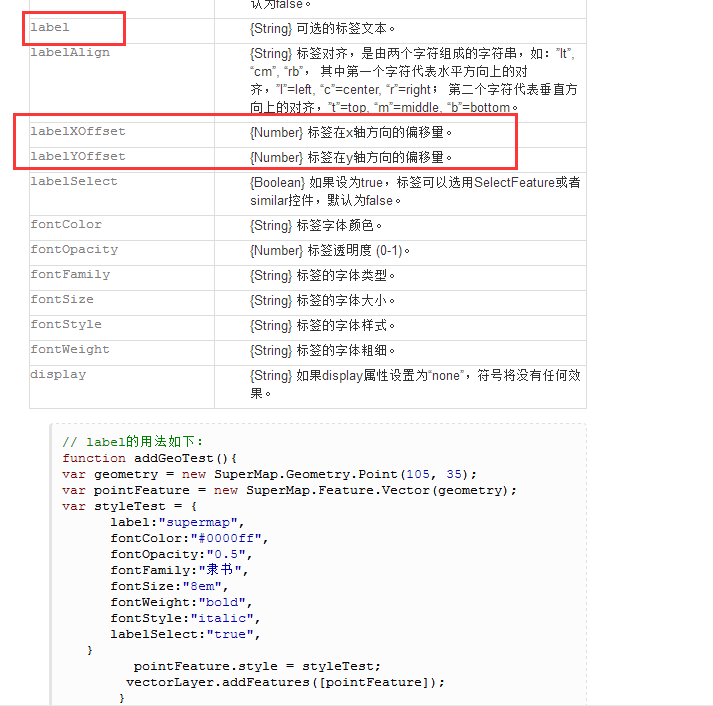The width and height of the screenshot is (713, 706).
Task: Click description '{Number} 标签透明度 (0-1)'
Action: point(330,251)
